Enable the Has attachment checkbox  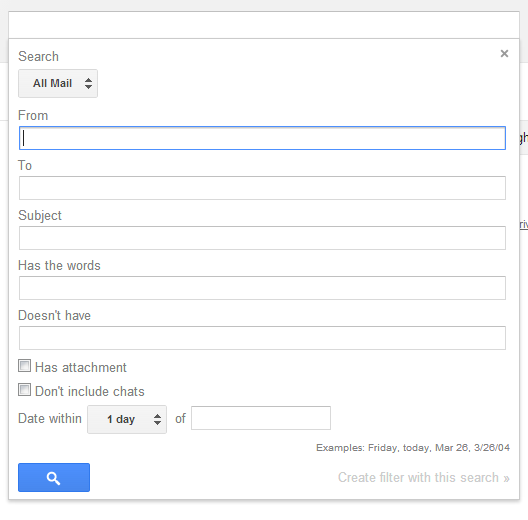(x=24, y=366)
